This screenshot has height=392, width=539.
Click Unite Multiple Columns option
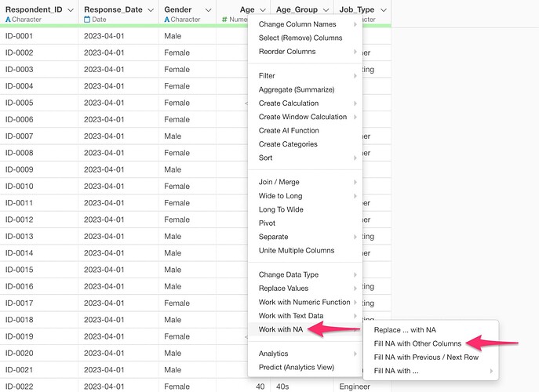pos(297,251)
